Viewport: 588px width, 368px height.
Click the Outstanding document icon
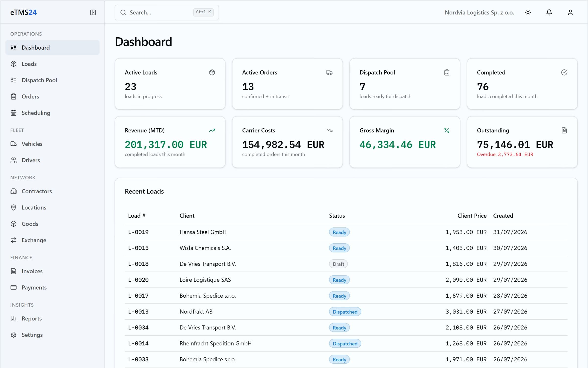564,130
